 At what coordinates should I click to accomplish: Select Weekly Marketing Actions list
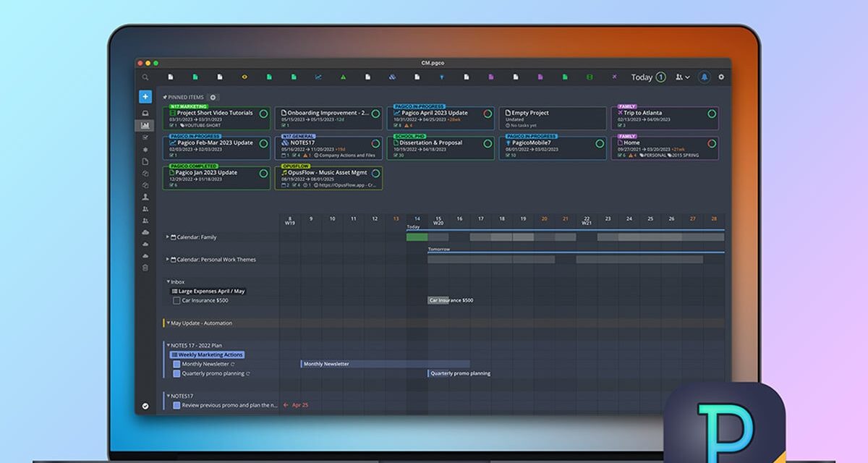207,355
